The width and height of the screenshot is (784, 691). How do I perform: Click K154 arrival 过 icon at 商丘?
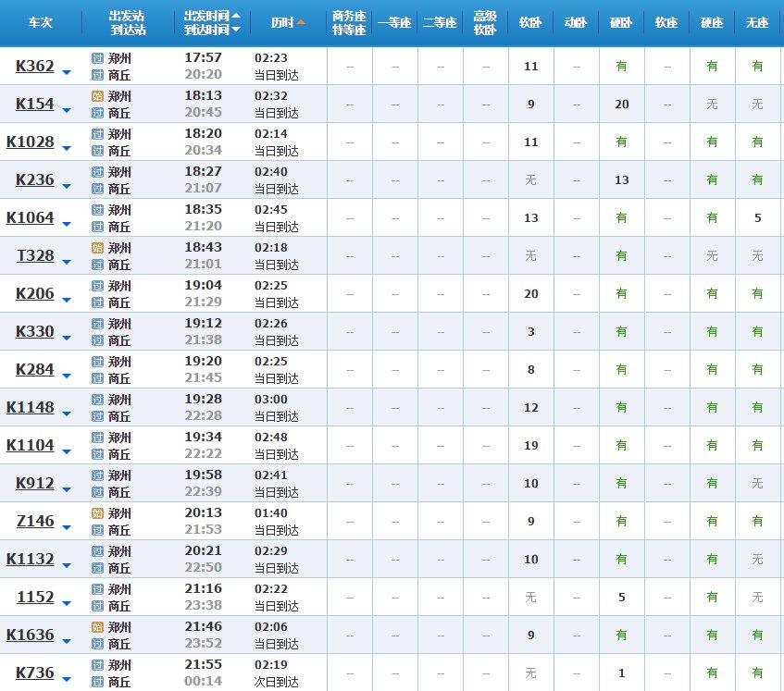pyautogui.click(x=97, y=113)
